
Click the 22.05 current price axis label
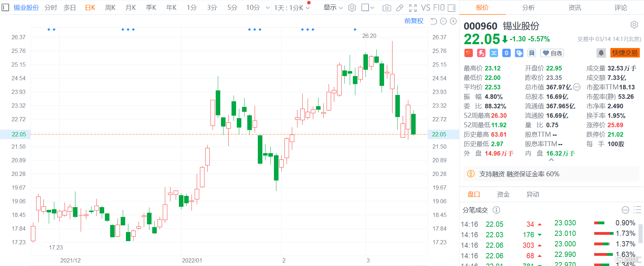coord(19,134)
